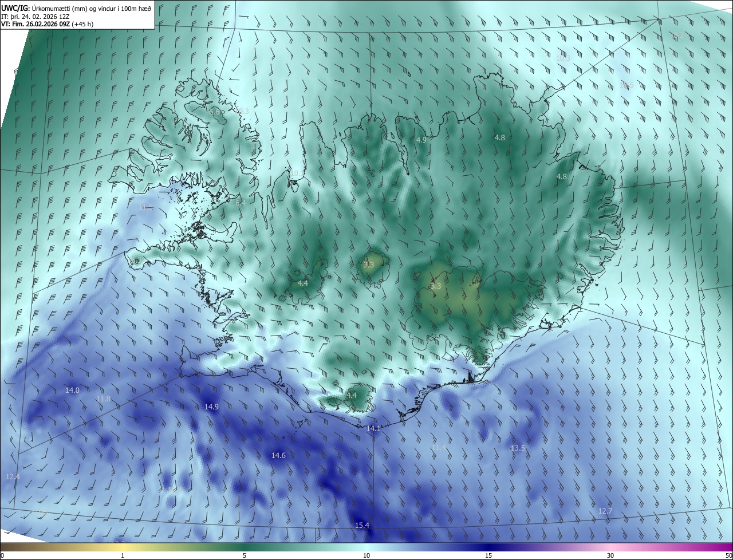The image size is (733, 560).
Task: Click the 11.8 value label beside the 14.0 label
Action: tap(103, 399)
